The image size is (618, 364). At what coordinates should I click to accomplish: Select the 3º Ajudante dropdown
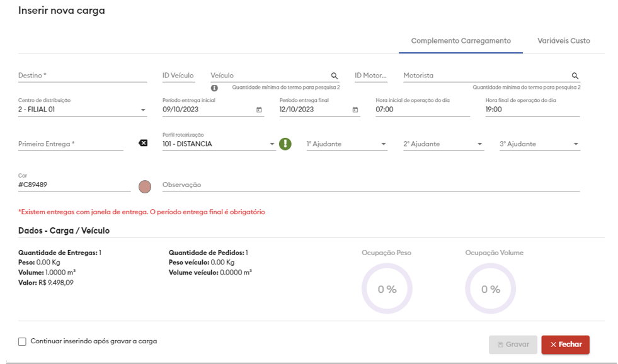pos(576,144)
